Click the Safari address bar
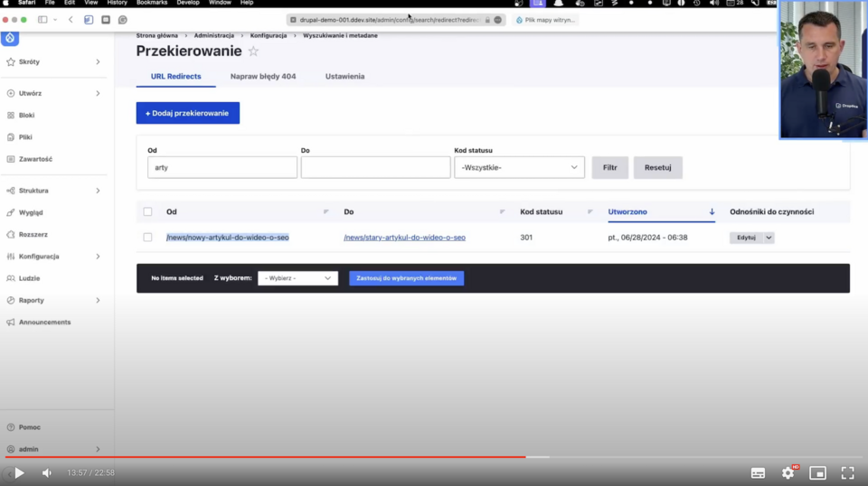This screenshot has height=486, width=868. pos(396,20)
